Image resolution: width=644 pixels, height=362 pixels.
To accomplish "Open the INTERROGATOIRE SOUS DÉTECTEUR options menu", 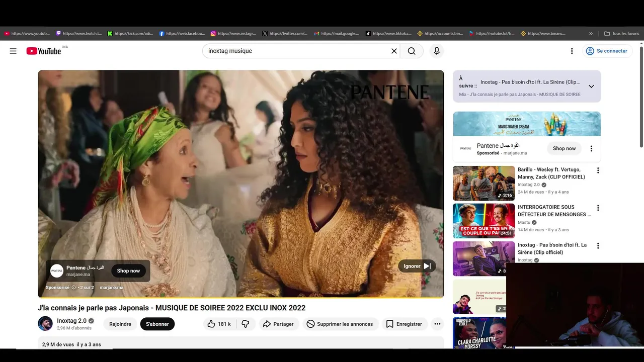I will coord(598,208).
